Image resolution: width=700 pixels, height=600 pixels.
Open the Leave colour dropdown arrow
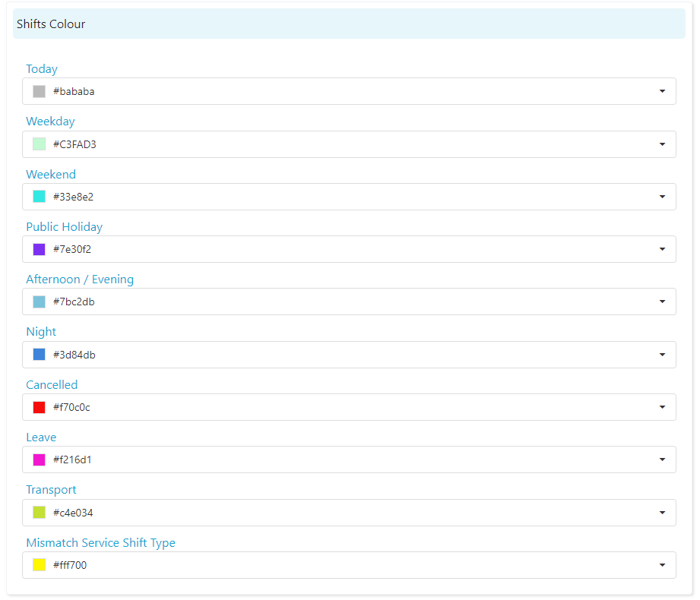(x=662, y=460)
